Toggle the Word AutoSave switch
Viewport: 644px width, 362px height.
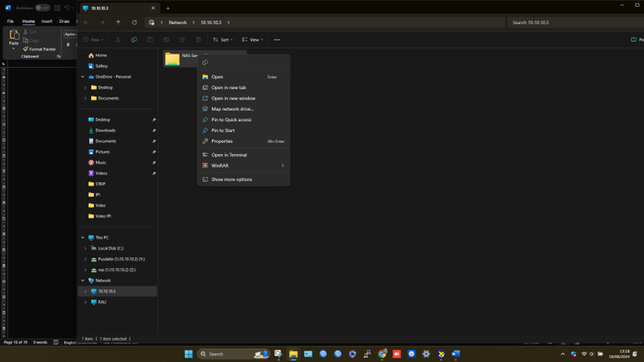[42, 8]
